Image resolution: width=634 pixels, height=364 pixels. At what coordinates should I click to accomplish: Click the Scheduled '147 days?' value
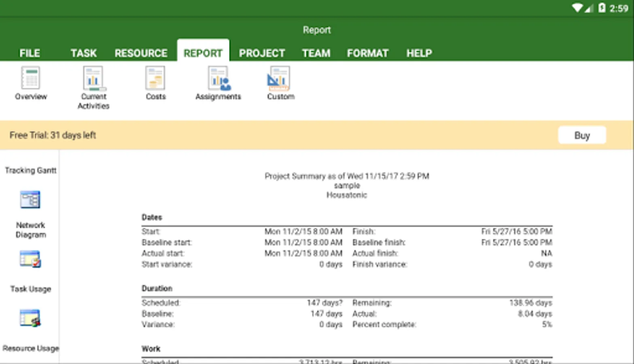click(324, 303)
